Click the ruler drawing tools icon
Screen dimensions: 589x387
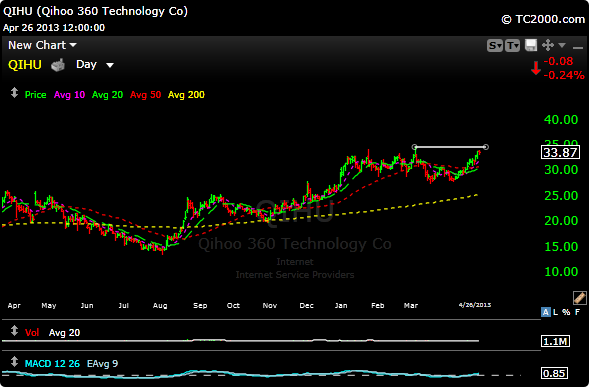580,298
